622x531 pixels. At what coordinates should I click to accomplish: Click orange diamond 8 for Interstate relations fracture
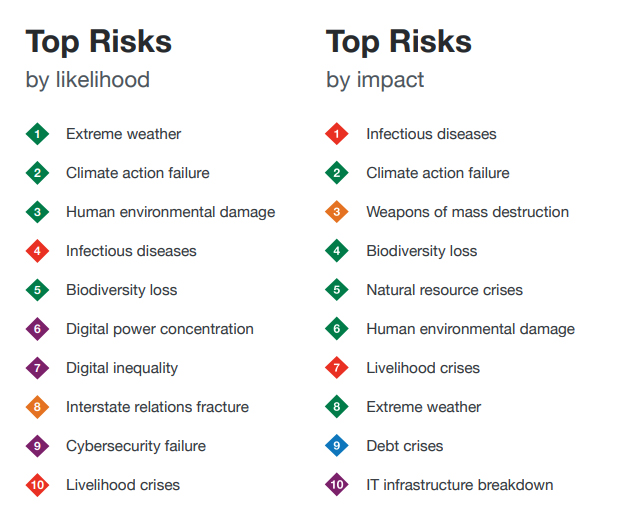[x=37, y=407]
